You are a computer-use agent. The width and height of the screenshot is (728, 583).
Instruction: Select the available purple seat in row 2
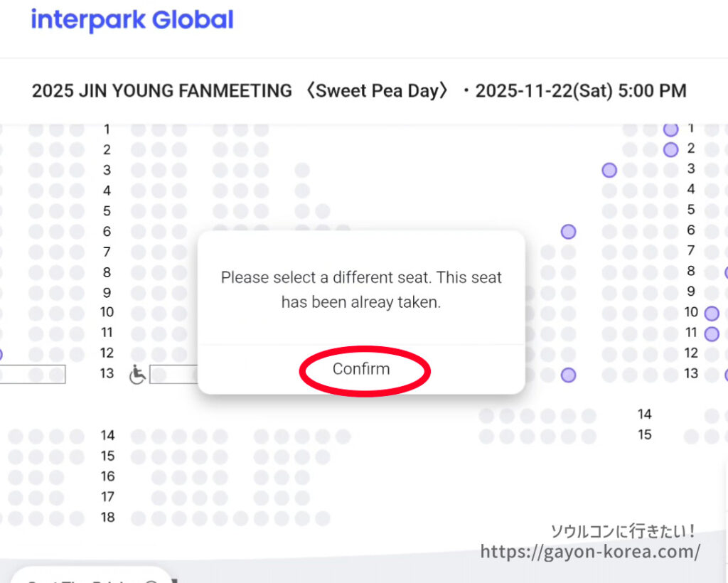(670, 149)
